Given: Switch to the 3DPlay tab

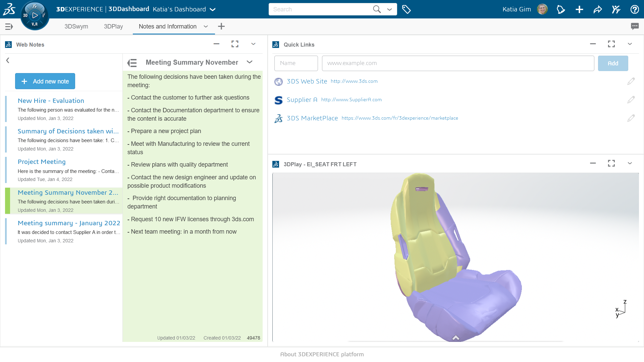Looking at the screenshot, I should [113, 26].
